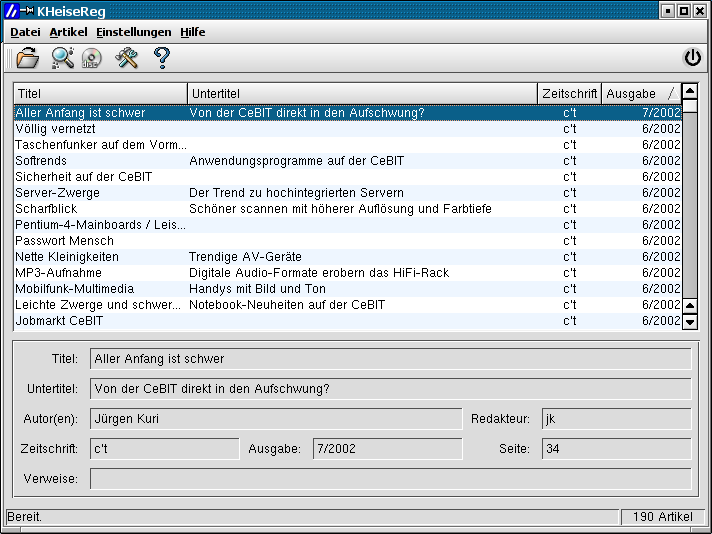This screenshot has height=534, width=712.
Task: Click the Redakteur field showing jk
Action: coord(617,419)
